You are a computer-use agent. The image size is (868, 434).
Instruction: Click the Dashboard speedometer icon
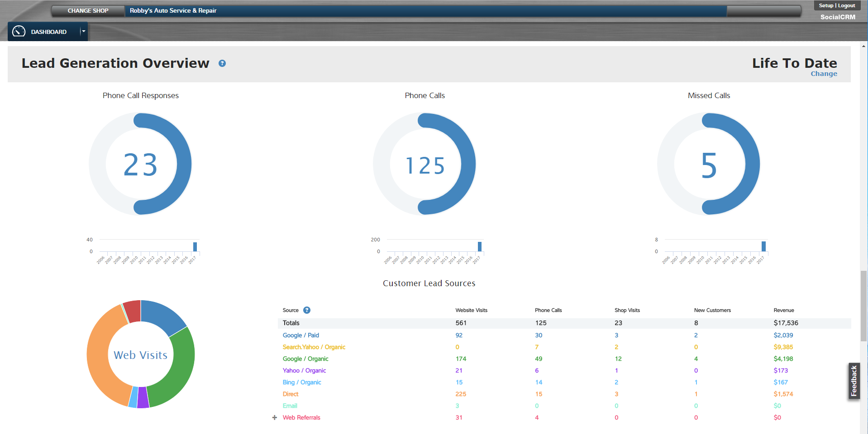pos(19,31)
